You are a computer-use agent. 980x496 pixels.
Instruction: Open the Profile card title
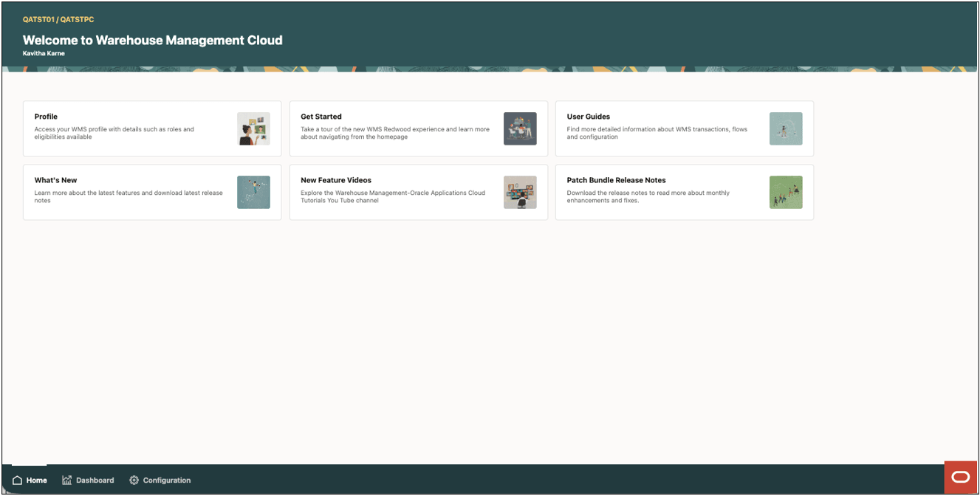coord(46,117)
